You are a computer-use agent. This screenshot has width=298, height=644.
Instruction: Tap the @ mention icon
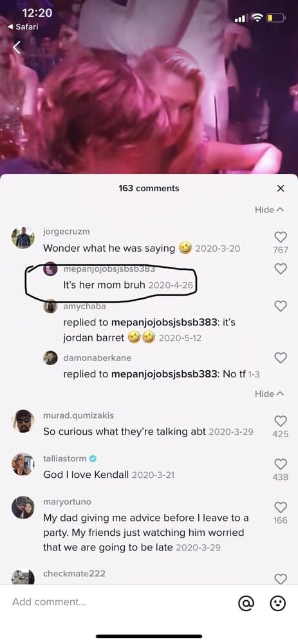[x=246, y=603]
